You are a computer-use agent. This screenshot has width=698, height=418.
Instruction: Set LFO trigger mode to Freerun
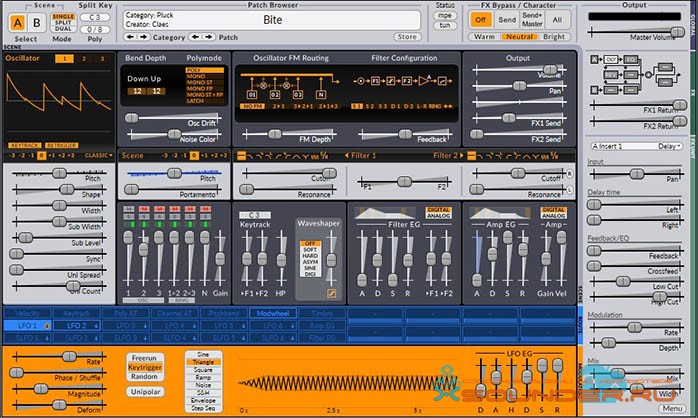click(144, 358)
